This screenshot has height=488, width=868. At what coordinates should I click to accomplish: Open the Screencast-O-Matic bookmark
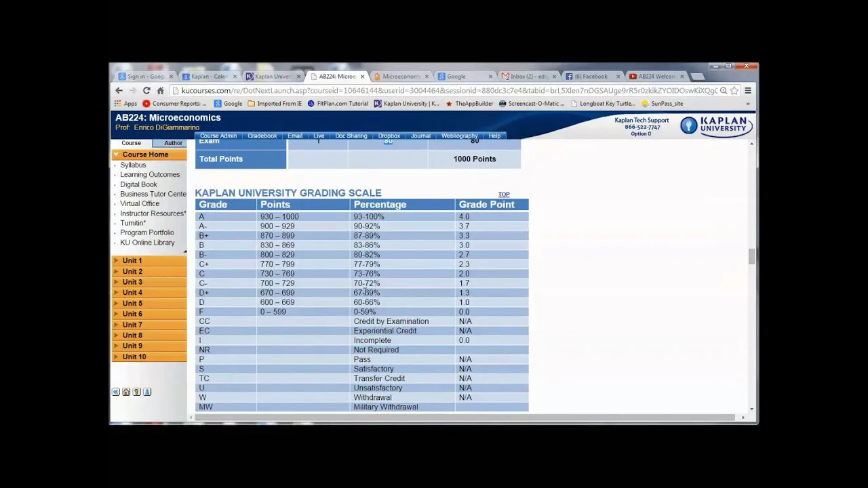pos(532,104)
